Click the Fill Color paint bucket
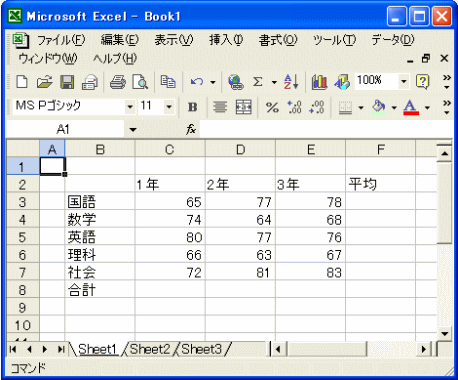Viewport: 458px width, 380px height. coord(379,107)
